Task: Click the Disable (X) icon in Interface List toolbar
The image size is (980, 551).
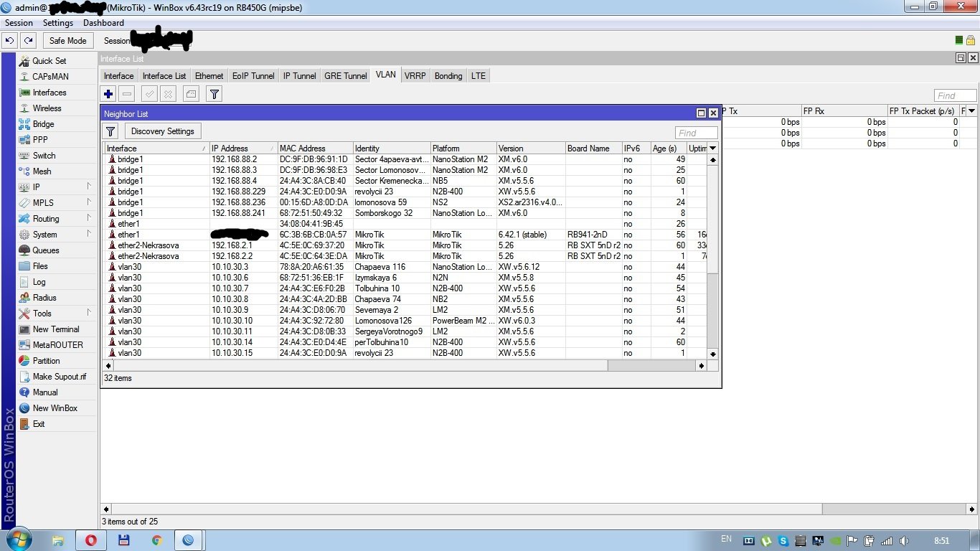Action: tap(168, 94)
